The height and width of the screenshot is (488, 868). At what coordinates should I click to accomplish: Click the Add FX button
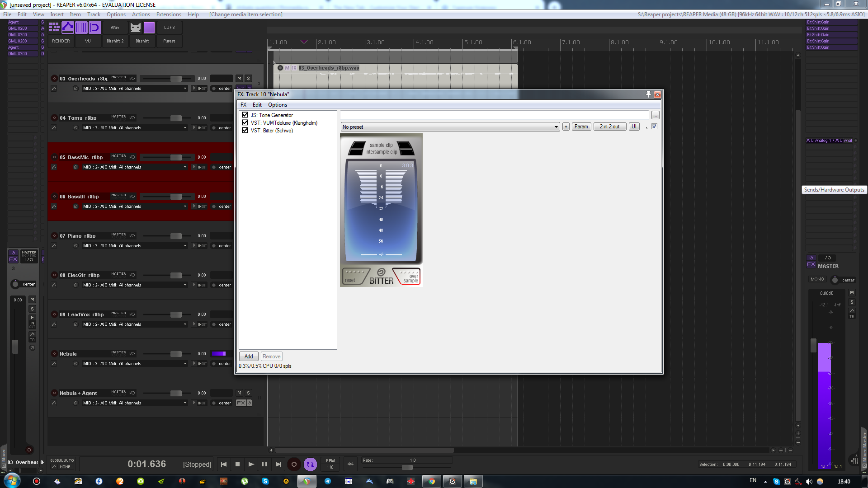point(249,357)
